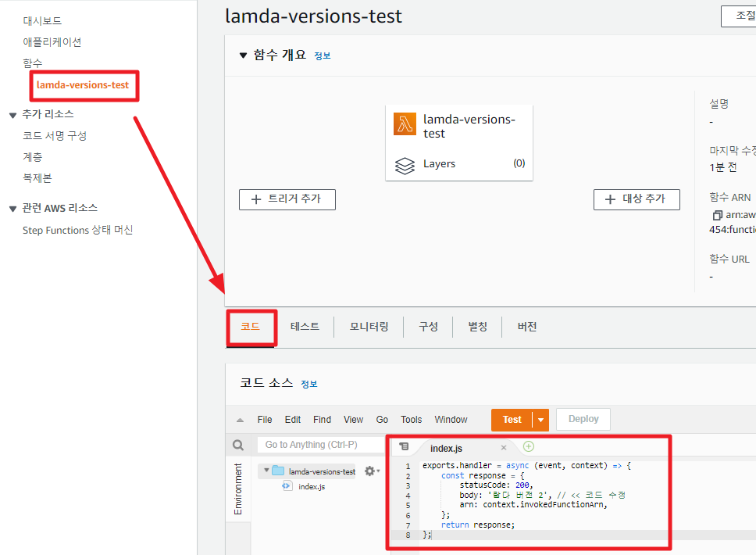Switch to the 테스트 tab
756x555 pixels.
tap(305, 327)
